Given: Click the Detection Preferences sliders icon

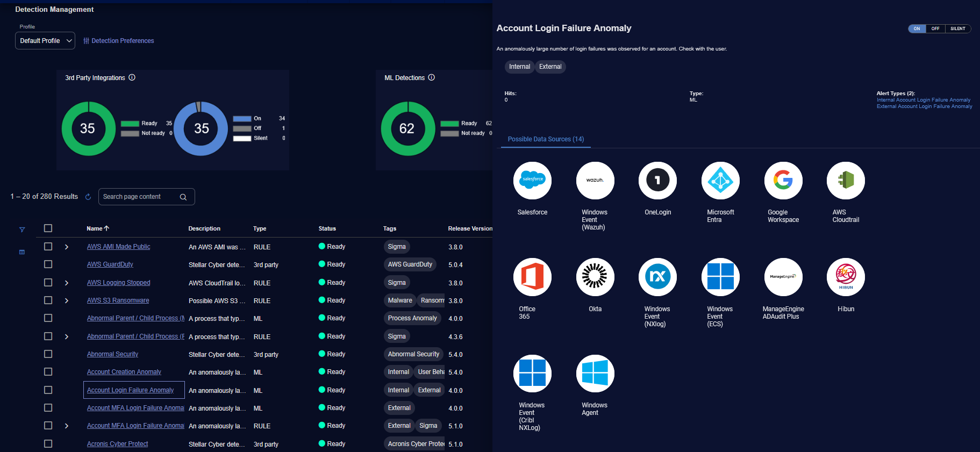Looking at the screenshot, I should [86, 41].
